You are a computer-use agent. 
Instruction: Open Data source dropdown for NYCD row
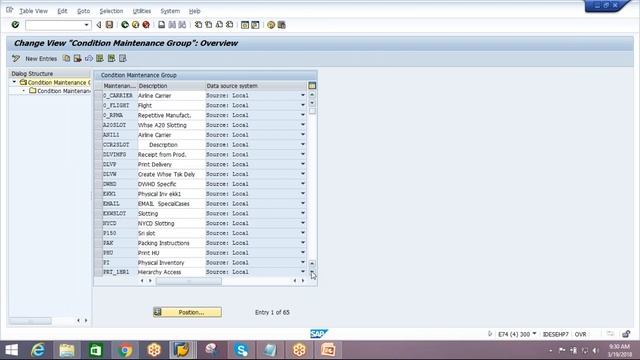(303, 223)
